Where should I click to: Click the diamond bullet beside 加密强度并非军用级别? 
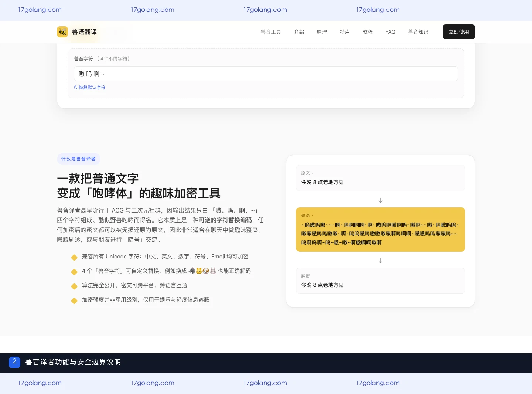(x=74, y=300)
